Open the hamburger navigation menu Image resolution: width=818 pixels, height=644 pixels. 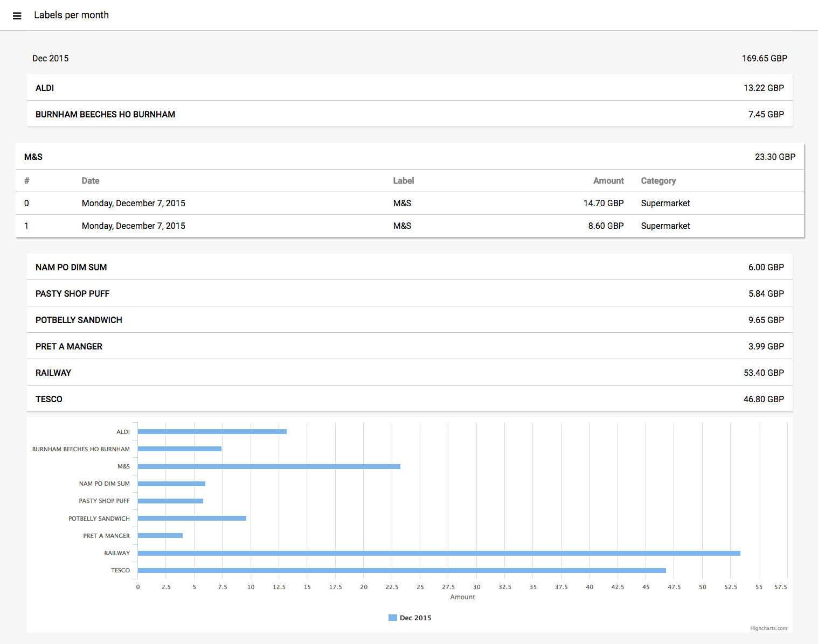click(17, 16)
